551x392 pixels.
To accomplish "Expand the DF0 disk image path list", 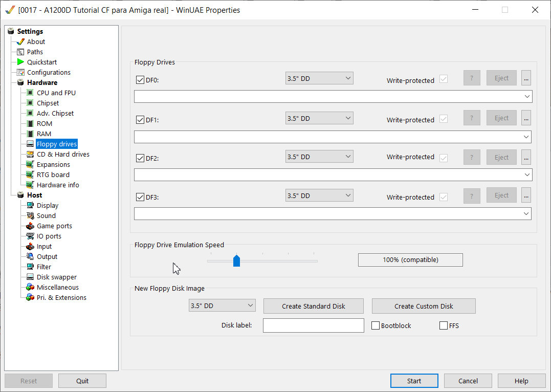I will pyautogui.click(x=527, y=96).
